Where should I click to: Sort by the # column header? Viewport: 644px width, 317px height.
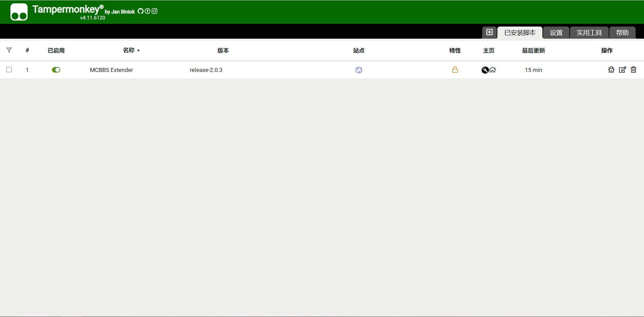coord(27,50)
